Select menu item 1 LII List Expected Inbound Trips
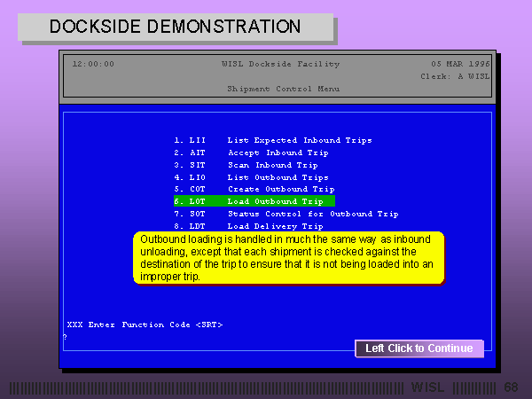The height and width of the screenshot is (399, 532). [273, 140]
